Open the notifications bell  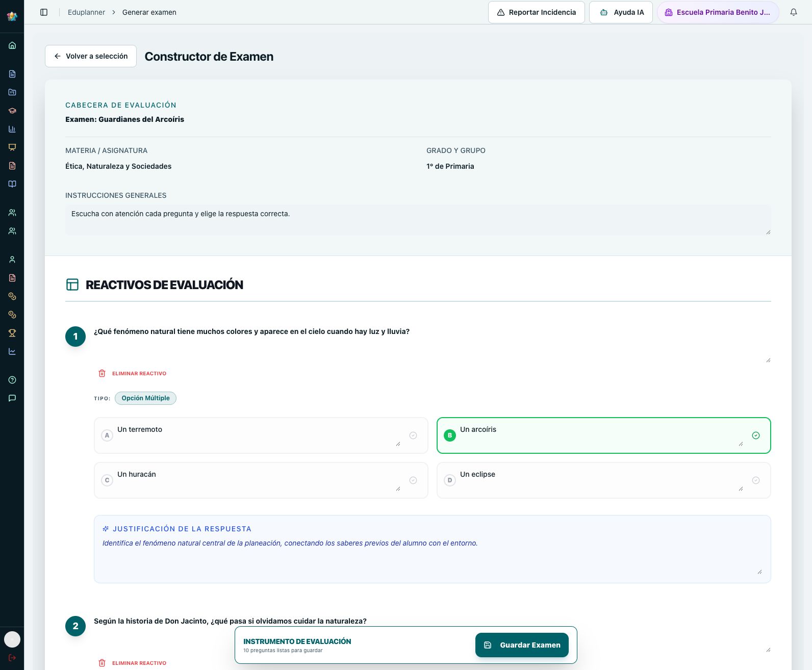click(794, 12)
